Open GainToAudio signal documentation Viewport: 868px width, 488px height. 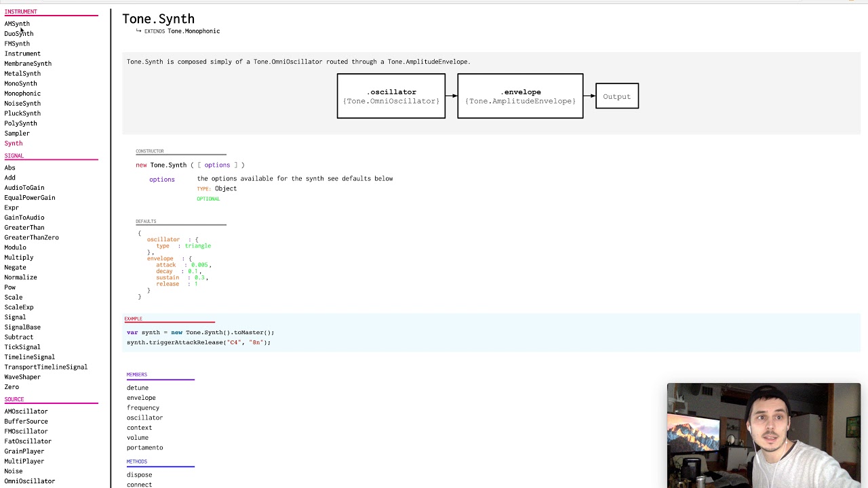pyautogui.click(x=24, y=218)
